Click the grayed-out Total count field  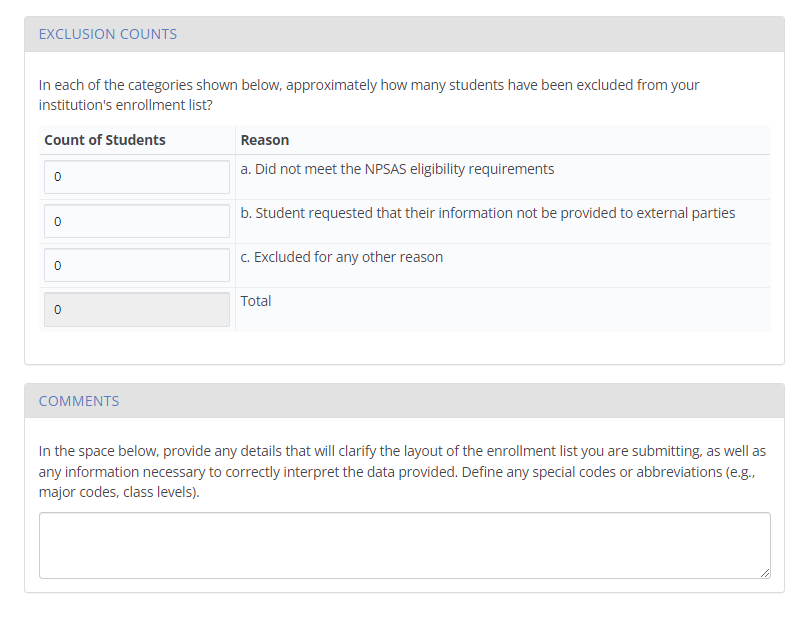tap(137, 309)
